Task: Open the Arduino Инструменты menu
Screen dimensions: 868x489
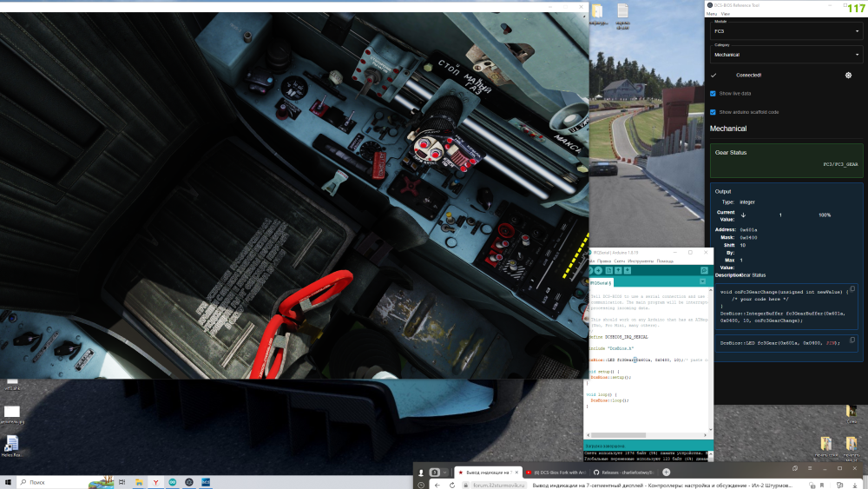Action: [640, 261]
